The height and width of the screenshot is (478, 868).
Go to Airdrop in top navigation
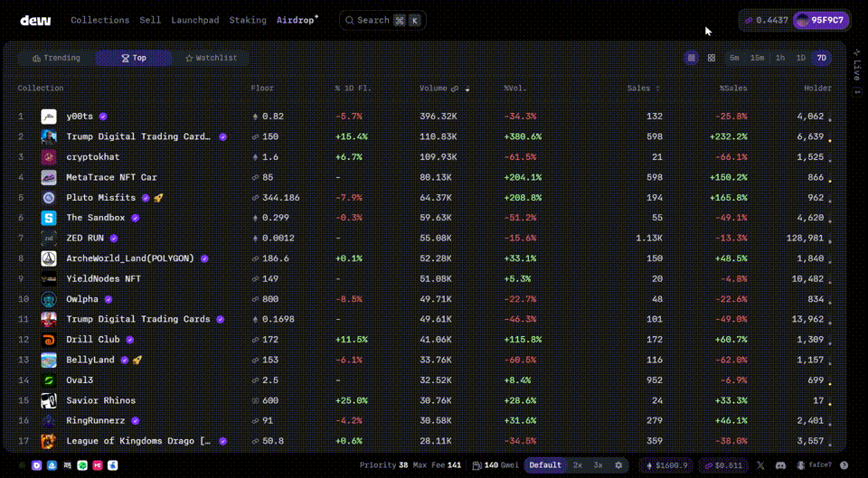point(297,21)
